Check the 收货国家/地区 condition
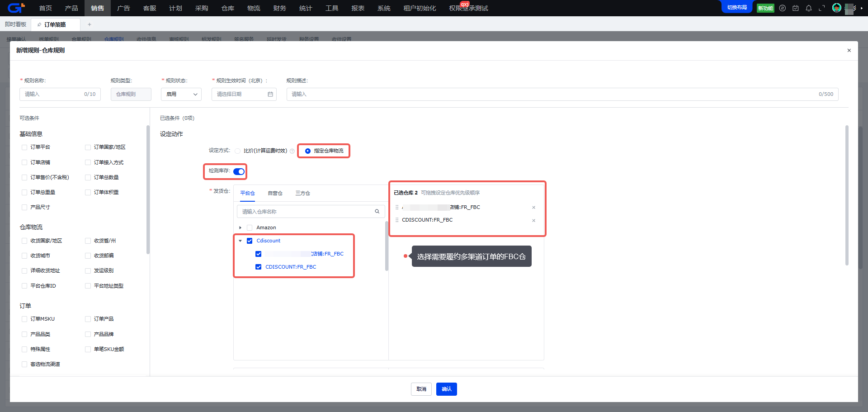The image size is (868, 412). coord(24,241)
